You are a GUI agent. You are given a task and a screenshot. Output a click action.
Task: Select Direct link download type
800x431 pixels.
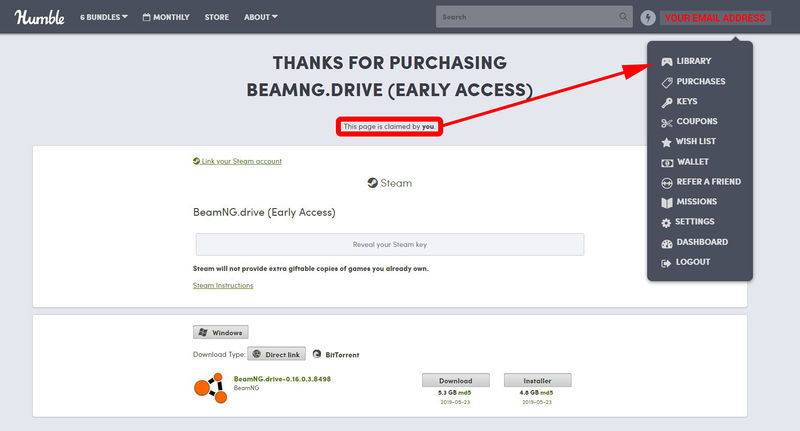coord(277,354)
